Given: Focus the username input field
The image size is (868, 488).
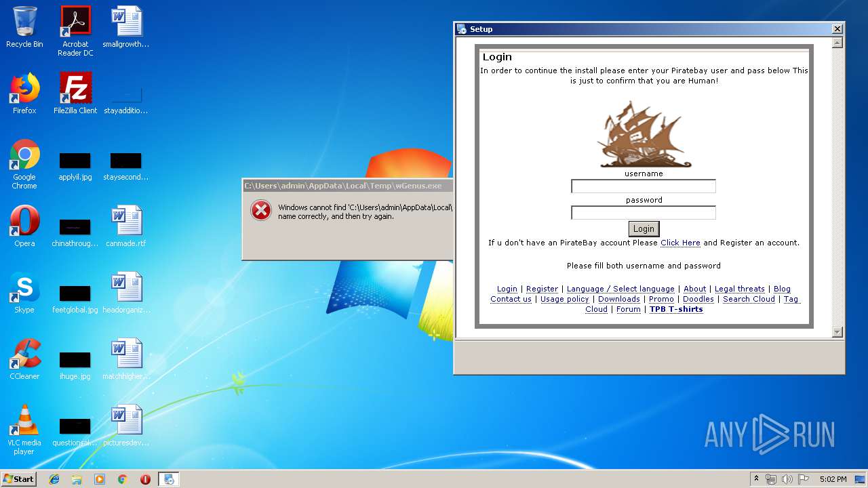Looking at the screenshot, I should click(644, 186).
